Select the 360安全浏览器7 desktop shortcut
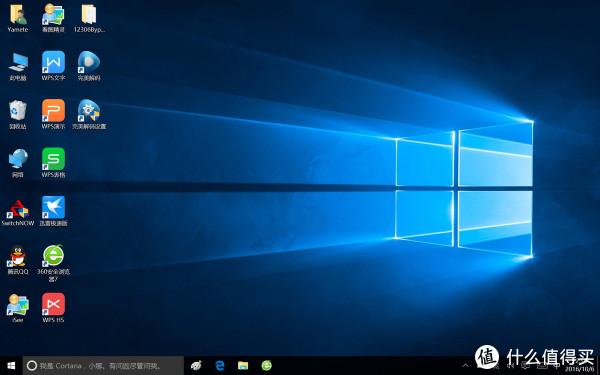 [53, 263]
